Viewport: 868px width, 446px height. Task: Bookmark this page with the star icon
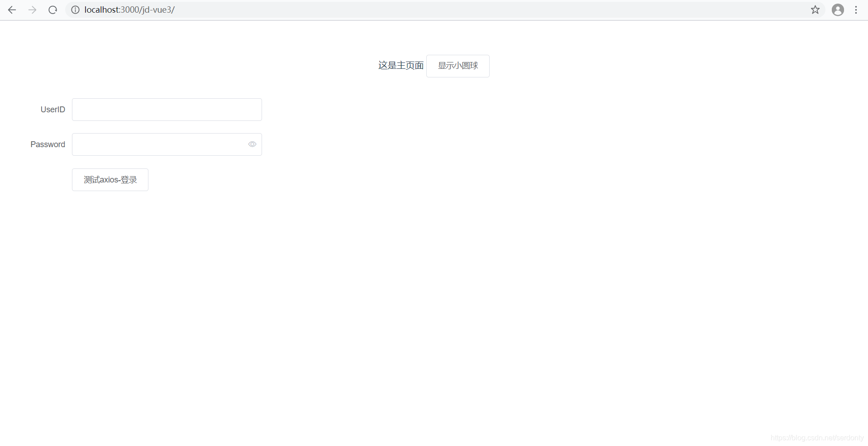click(x=815, y=10)
